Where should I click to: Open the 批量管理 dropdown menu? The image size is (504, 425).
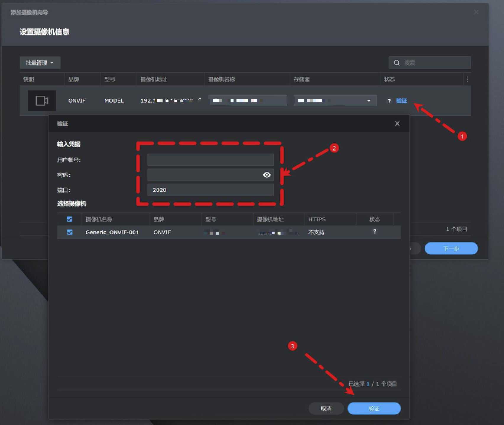pyautogui.click(x=40, y=63)
